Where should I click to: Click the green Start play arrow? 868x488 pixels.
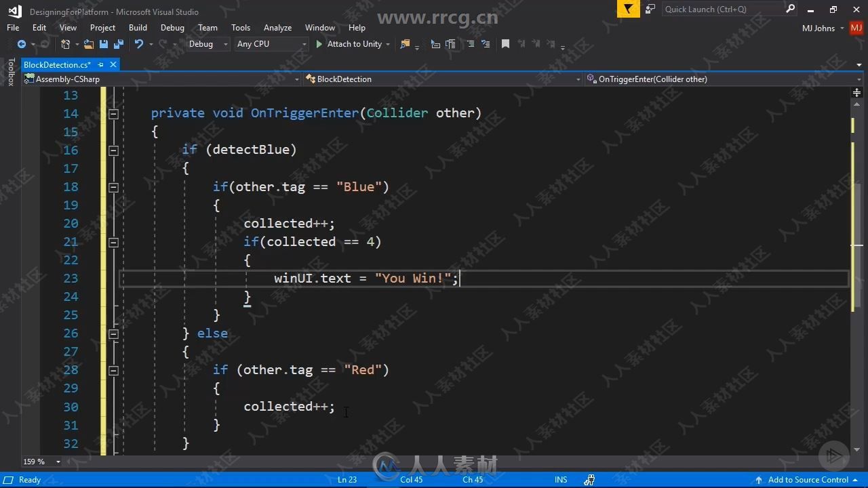[319, 44]
